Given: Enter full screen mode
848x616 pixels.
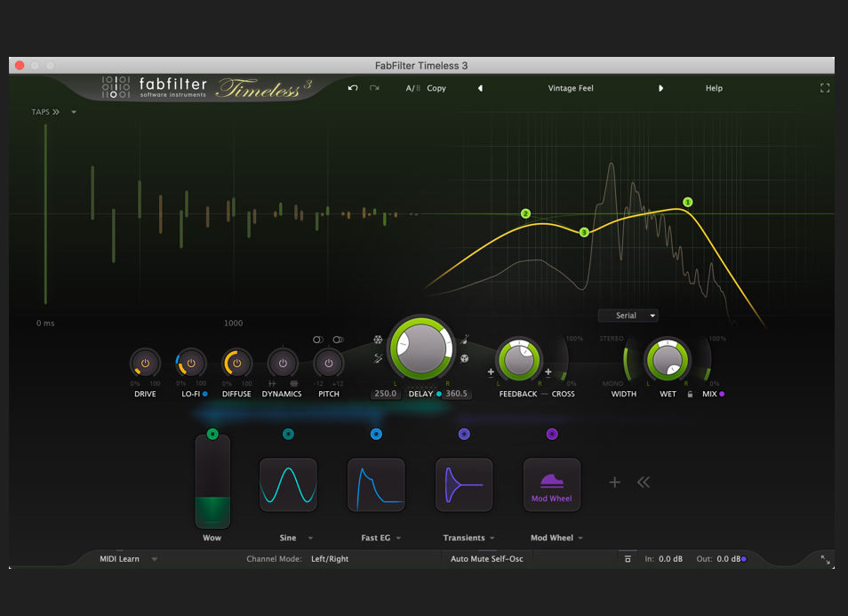Looking at the screenshot, I should (x=825, y=88).
